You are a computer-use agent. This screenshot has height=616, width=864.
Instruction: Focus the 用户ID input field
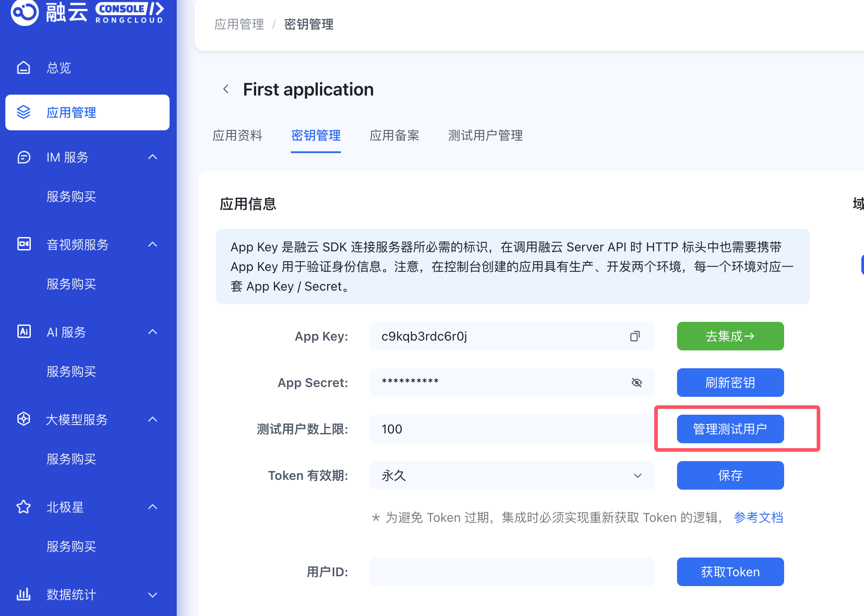512,572
